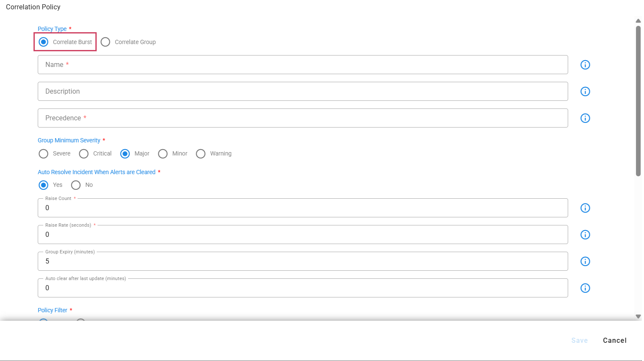Click the scroll down arrow
The height and width of the screenshot is (361, 644).
638,317
